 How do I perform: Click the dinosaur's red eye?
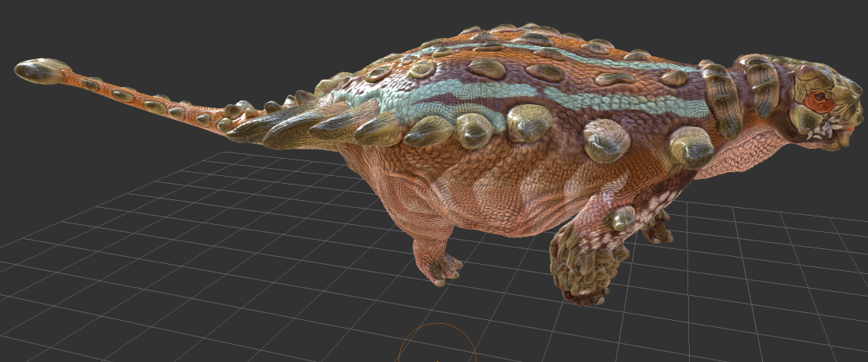[x=819, y=100]
